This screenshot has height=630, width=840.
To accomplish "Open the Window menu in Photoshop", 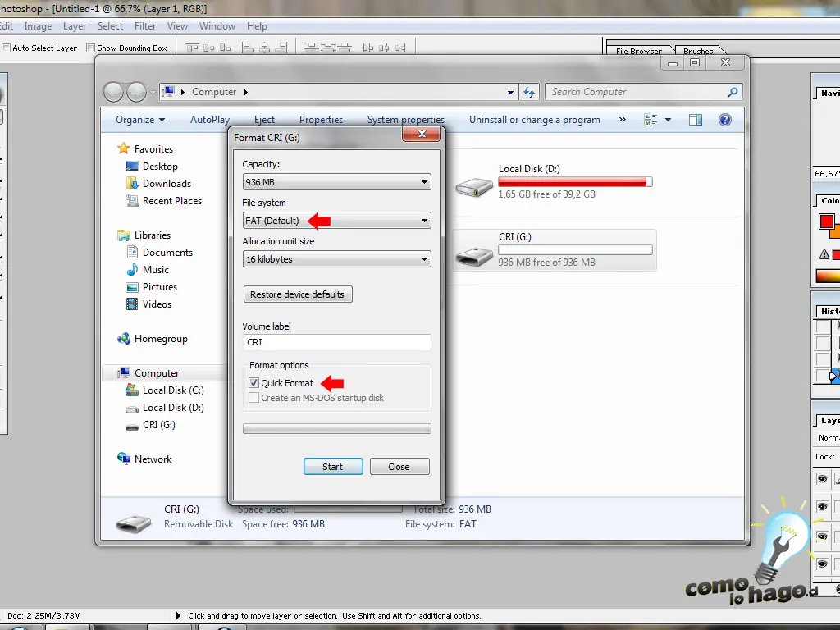I will 217,26.
